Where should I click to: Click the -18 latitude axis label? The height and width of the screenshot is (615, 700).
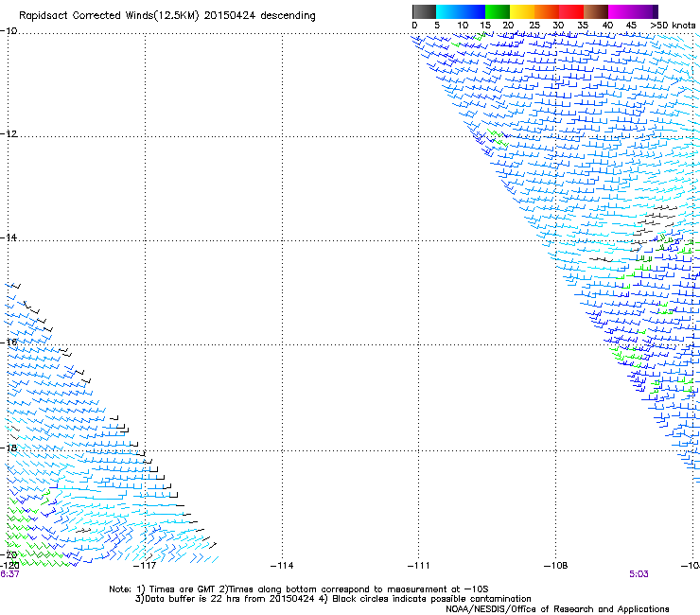[x=9, y=448]
